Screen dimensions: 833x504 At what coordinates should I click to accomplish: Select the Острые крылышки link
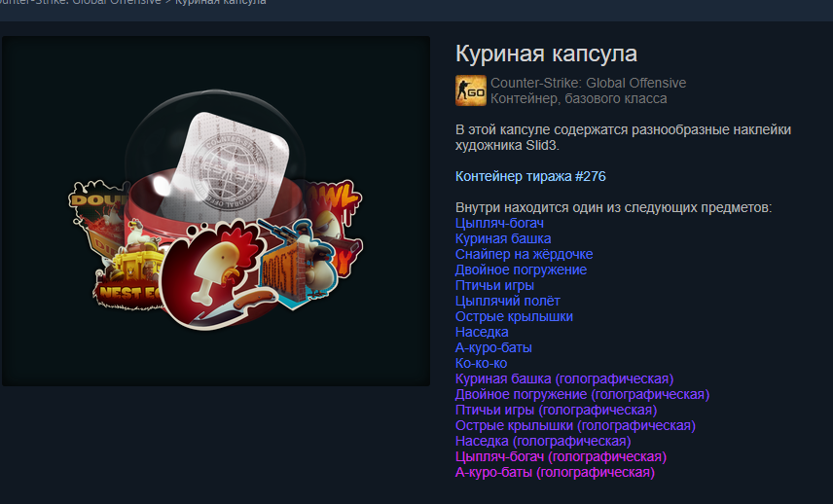click(514, 316)
